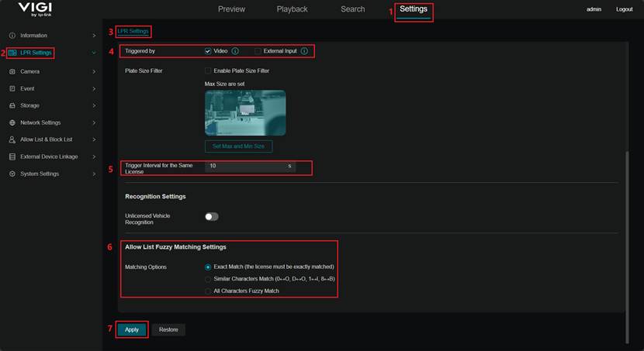Viewport: 644px width, 351px height.
Task: Switch to the Search tab
Action: 353,9
